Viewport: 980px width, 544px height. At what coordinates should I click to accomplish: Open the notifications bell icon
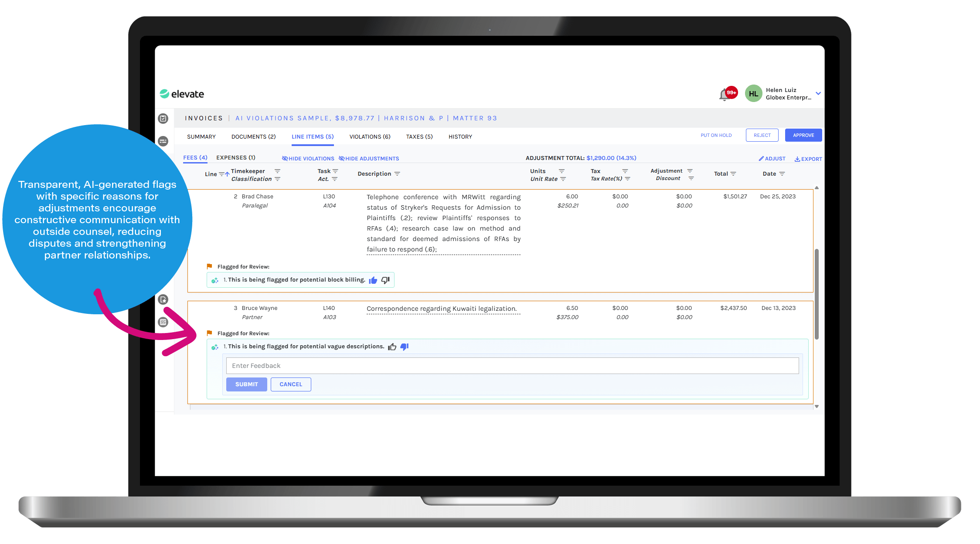[x=725, y=93]
